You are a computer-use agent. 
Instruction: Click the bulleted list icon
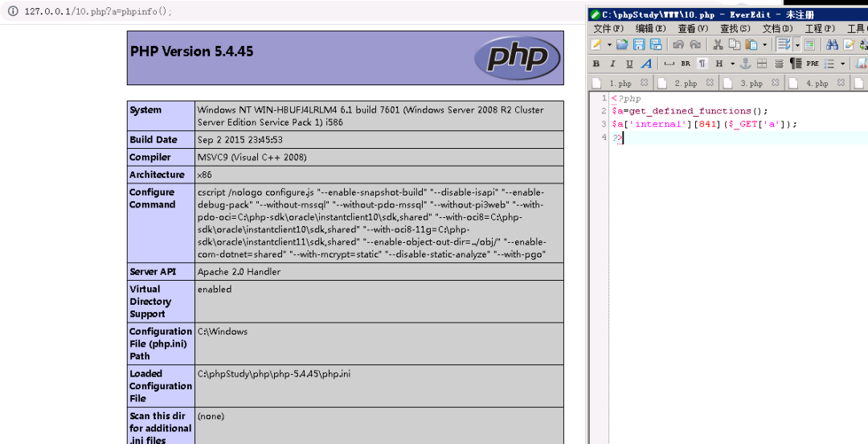click(829, 64)
